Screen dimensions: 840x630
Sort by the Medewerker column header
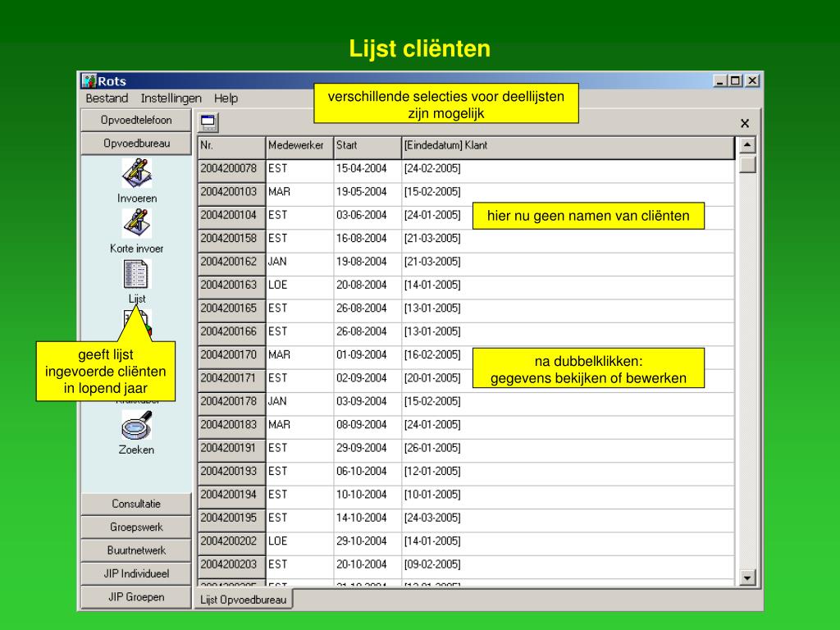click(x=299, y=148)
